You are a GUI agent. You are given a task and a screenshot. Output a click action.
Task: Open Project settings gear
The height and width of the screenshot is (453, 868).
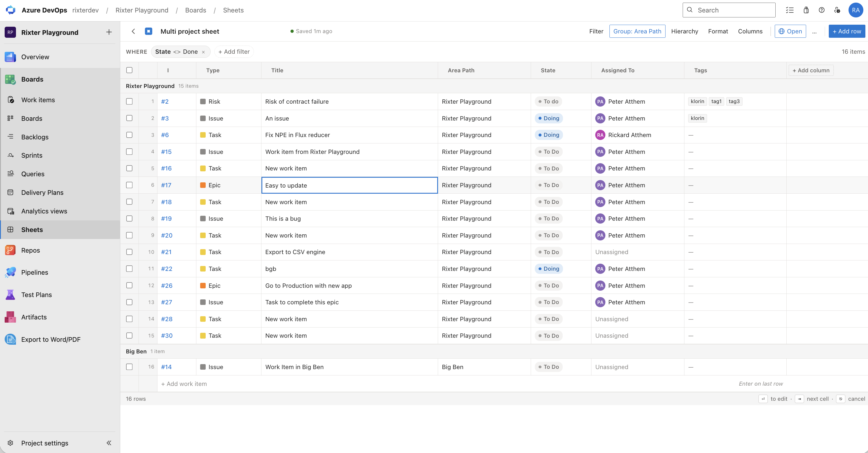coord(10,443)
